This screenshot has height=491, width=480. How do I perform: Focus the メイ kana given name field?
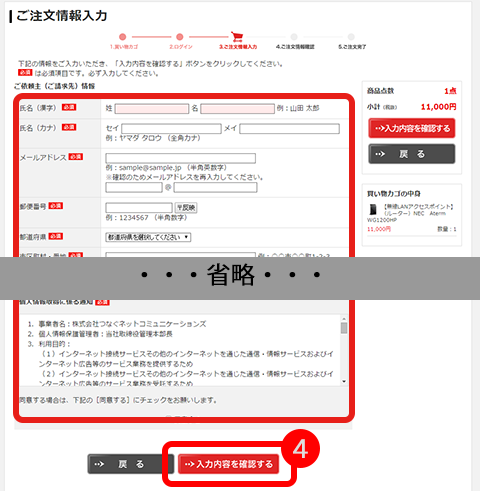tap(289, 129)
